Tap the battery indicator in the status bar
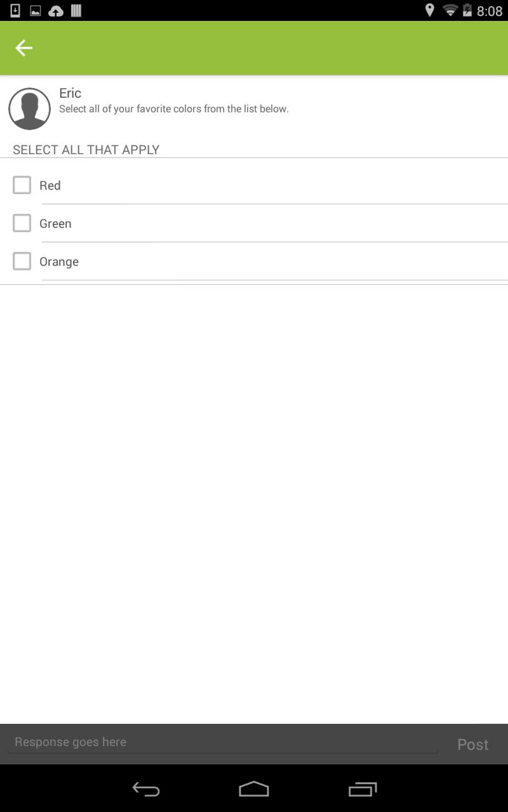Image resolution: width=508 pixels, height=812 pixels. [x=467, y=10]
